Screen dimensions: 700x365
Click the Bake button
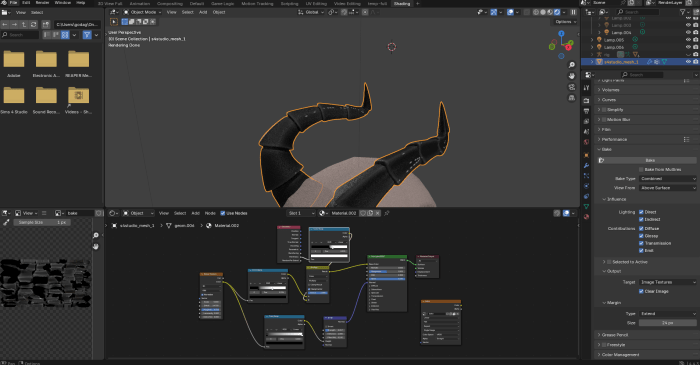tap(650, 160)
